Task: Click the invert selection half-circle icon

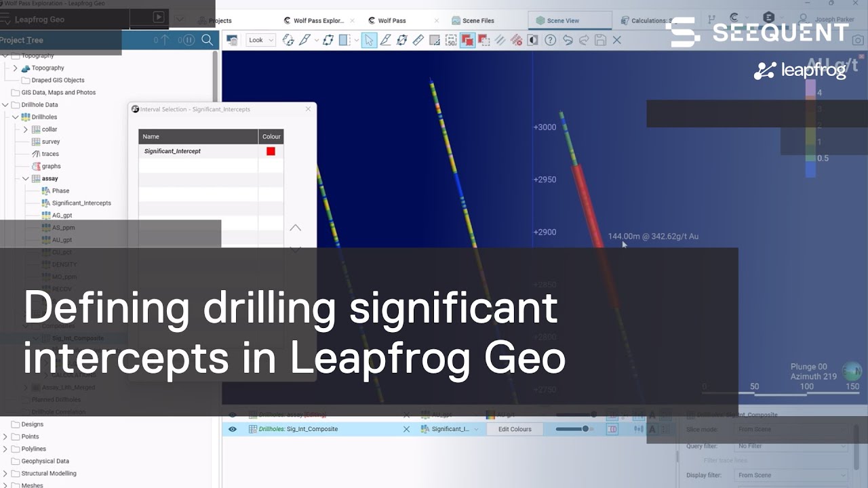Action: click(x=533, y=40)
